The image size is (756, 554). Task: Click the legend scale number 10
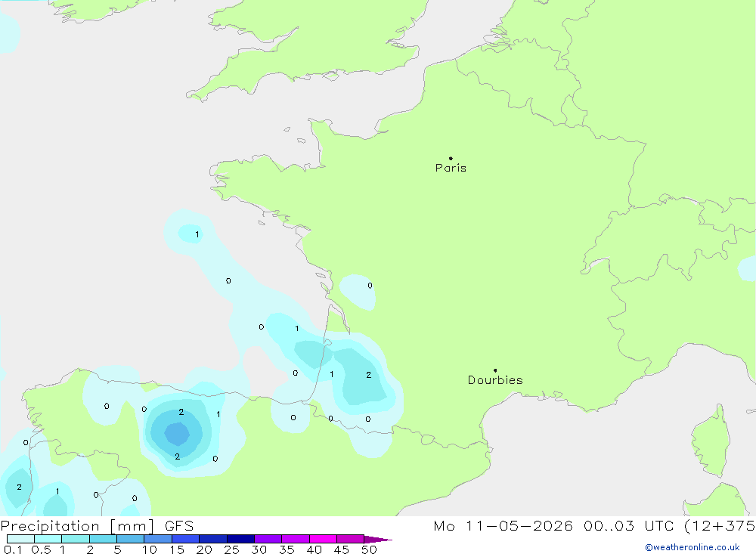tap(150, 549)
